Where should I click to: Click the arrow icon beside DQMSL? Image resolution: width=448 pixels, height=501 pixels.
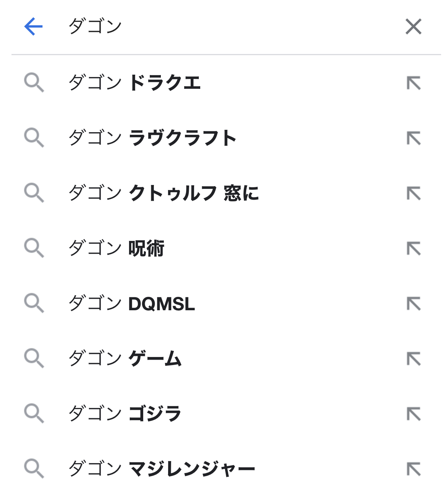(414, 303)
